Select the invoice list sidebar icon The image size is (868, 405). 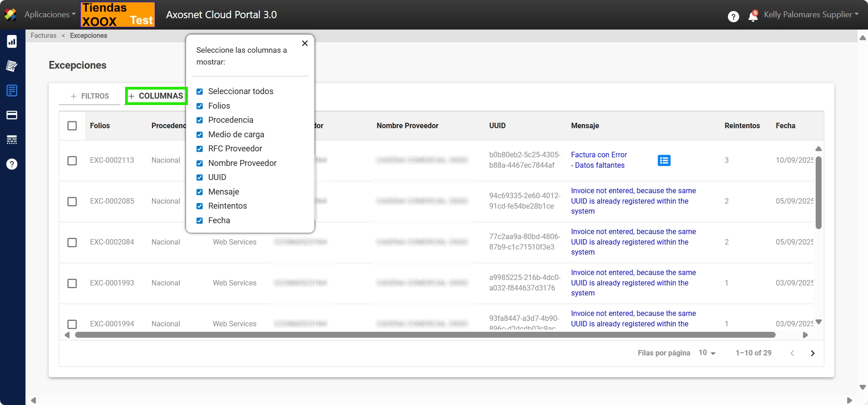tap(12, 90)
